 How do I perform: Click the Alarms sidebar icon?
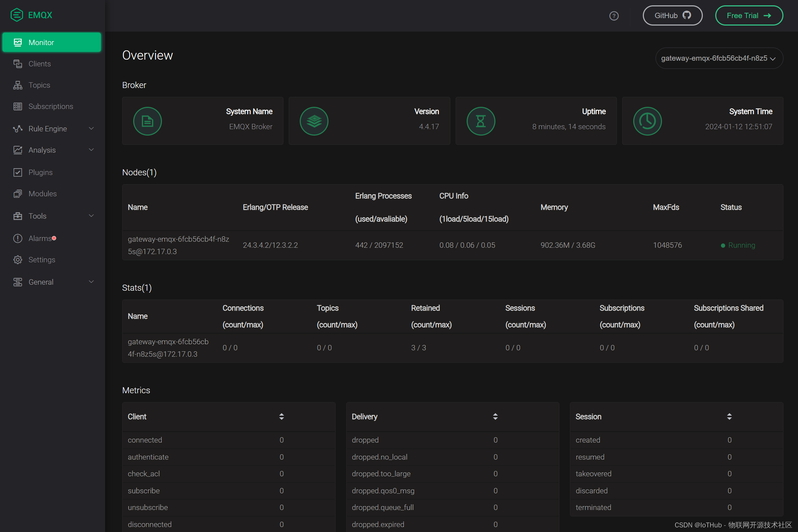18,237
